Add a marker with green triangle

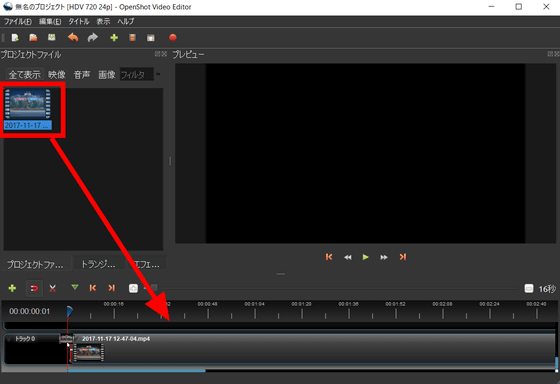[x=75, y=287]
